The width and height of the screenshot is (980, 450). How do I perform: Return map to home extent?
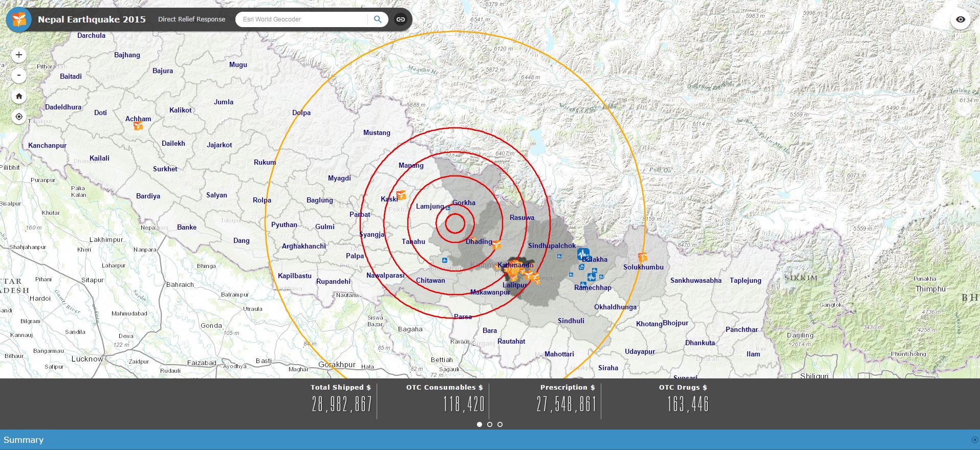(19, 96)
